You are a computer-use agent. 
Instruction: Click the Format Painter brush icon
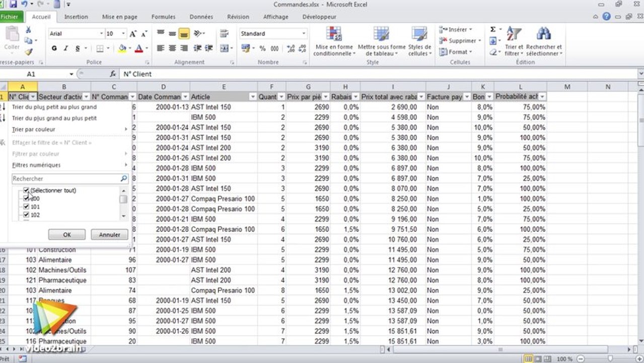[x=29, y=51]
